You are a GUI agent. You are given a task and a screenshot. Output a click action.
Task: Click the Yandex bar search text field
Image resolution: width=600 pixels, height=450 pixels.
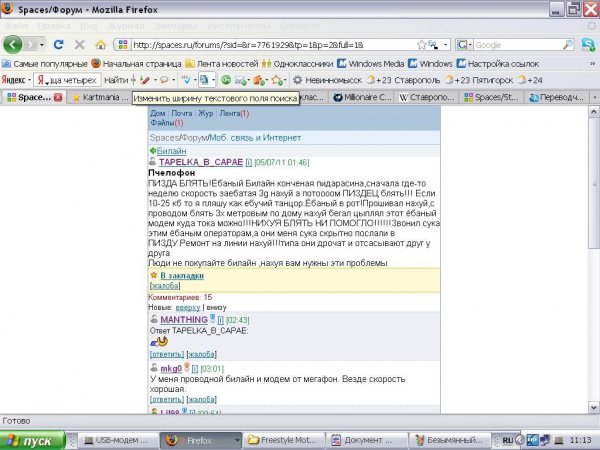click(x=67, y=80)
